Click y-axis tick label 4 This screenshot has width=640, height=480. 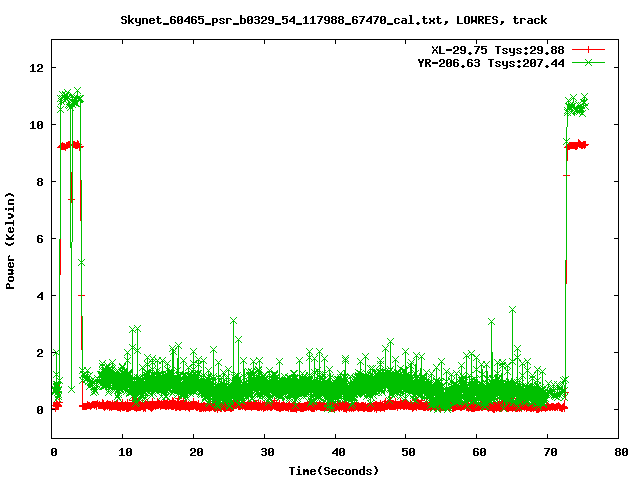click(x=40, y=296)
